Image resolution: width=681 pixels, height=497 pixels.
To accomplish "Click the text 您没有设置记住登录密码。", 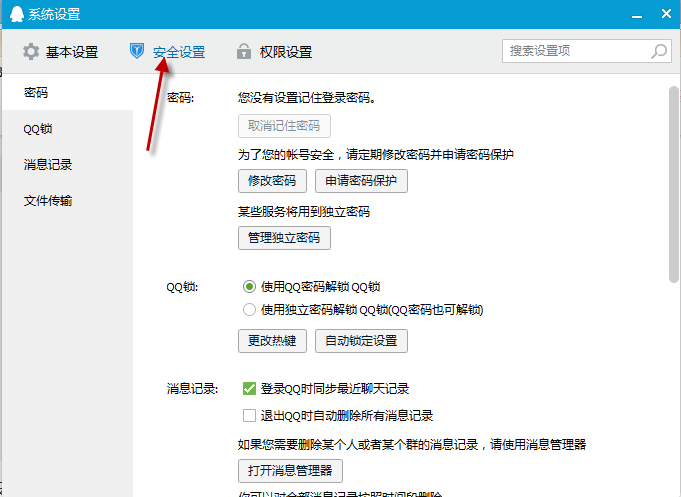I will coord(307,98).
